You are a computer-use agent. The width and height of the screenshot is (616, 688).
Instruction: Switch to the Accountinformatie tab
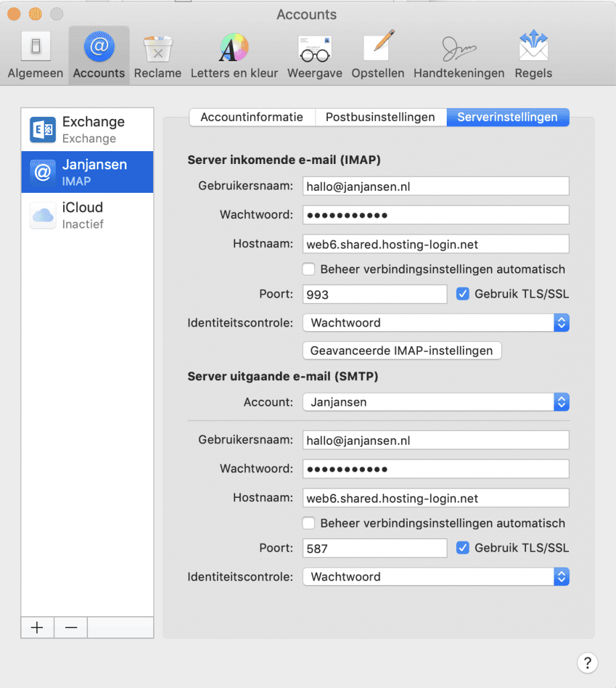tap(252, 117)
